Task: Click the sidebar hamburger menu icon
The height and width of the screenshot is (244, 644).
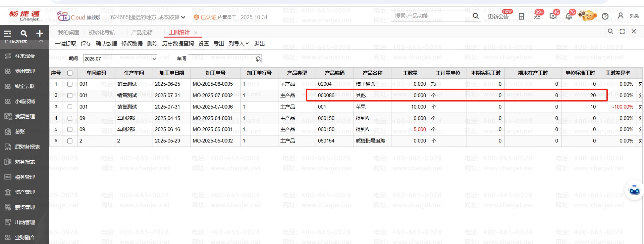Action: [7, 34]
